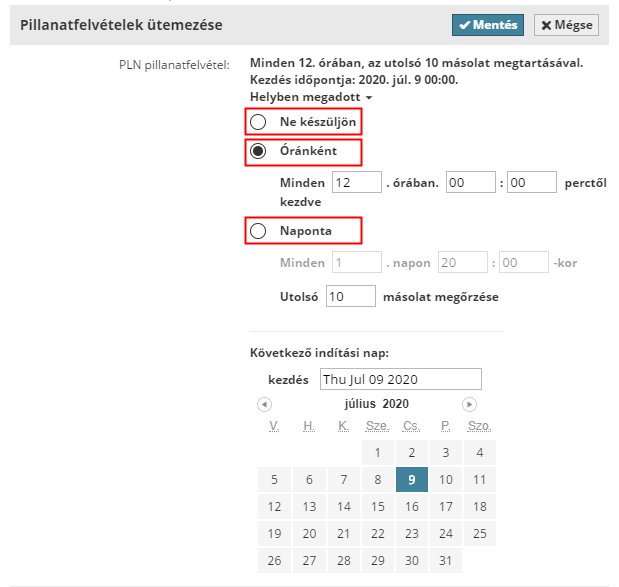The width and height of the screenshot is (619, 587).
Task: Click the "kezdés" start date field
Action: 400,380
